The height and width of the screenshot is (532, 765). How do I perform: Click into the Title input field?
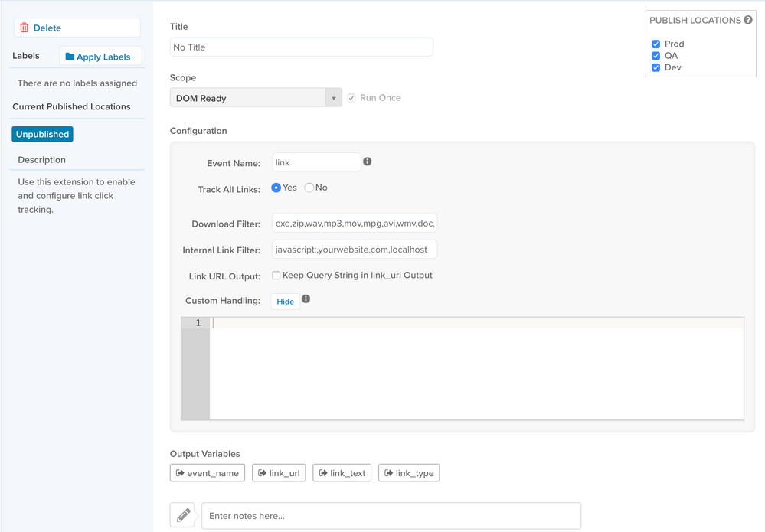pyautogui.click(x=301, y=47)
